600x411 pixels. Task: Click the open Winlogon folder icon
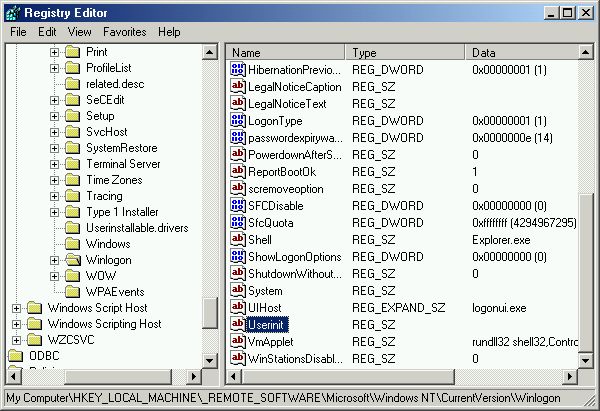pos(73,260)
